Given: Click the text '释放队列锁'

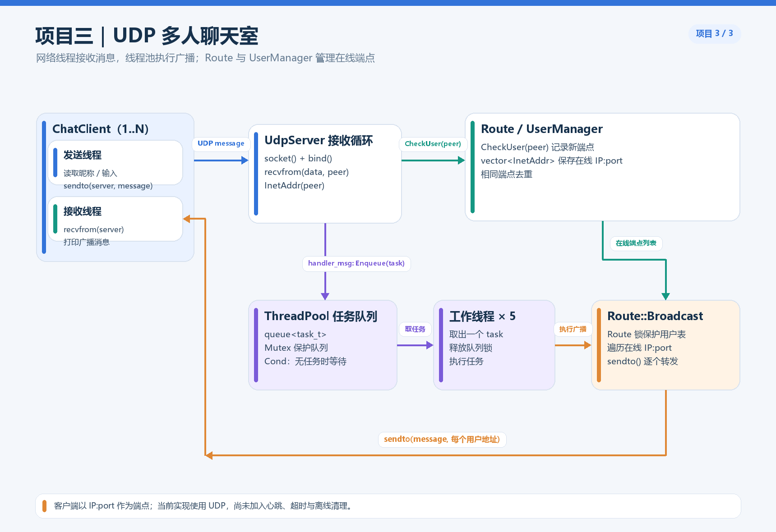Looking at the screenshot, I should (471, 348).
